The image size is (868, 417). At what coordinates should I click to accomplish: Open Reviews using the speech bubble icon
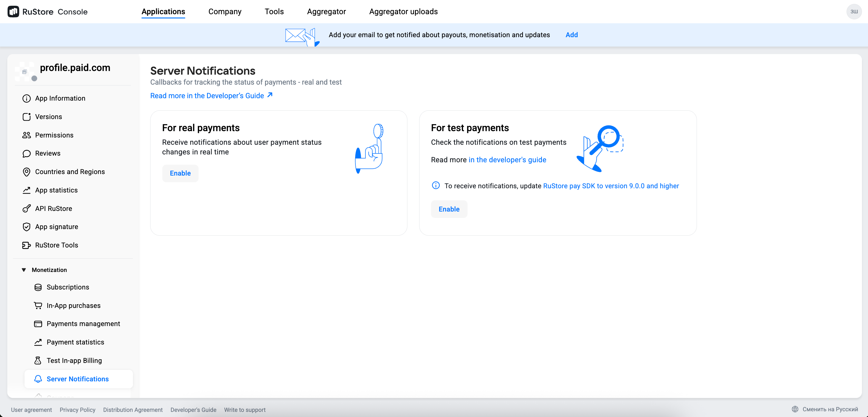pos(27,153)
